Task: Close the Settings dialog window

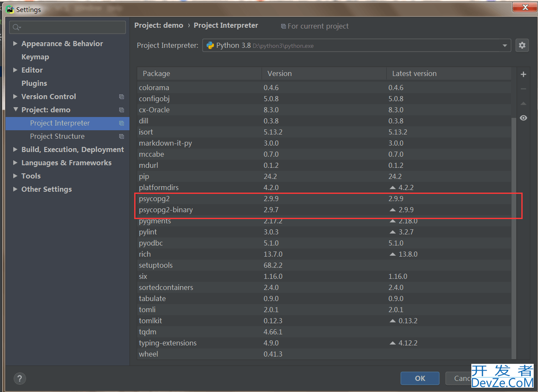Action: coord(524,7)
